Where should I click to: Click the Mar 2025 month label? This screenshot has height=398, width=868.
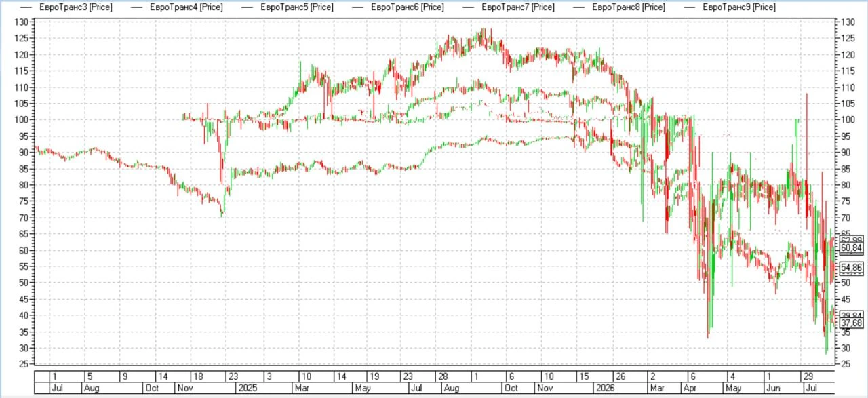[303, 389]
